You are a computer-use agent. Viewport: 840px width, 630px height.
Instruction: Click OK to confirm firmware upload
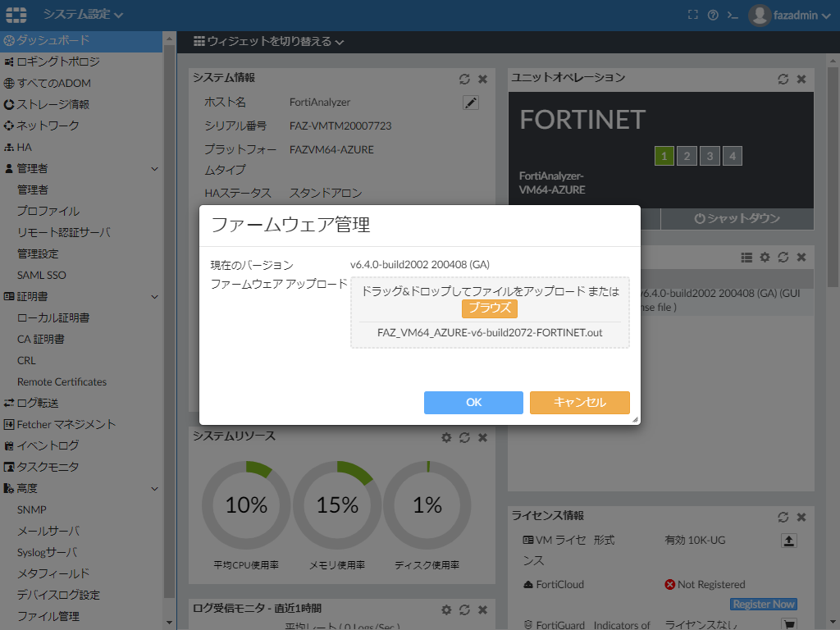pyautogui.click(x=473, y=403)
